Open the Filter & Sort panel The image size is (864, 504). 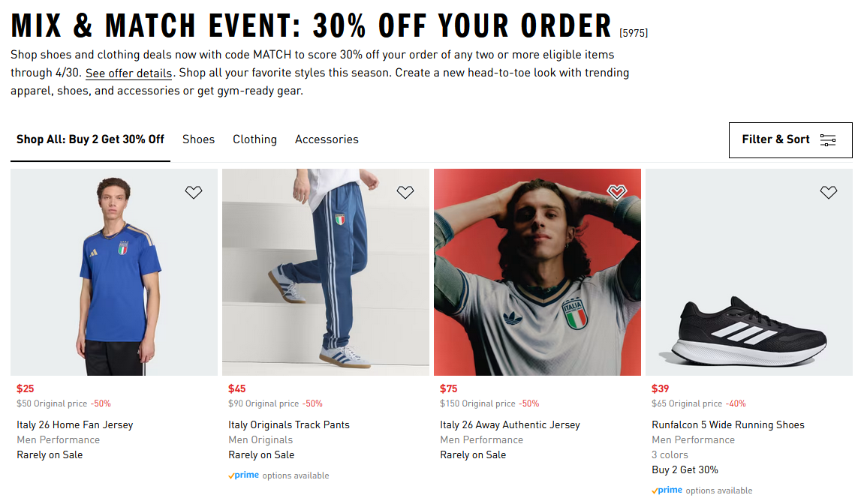pyautogui.click(x=776, y=140)
